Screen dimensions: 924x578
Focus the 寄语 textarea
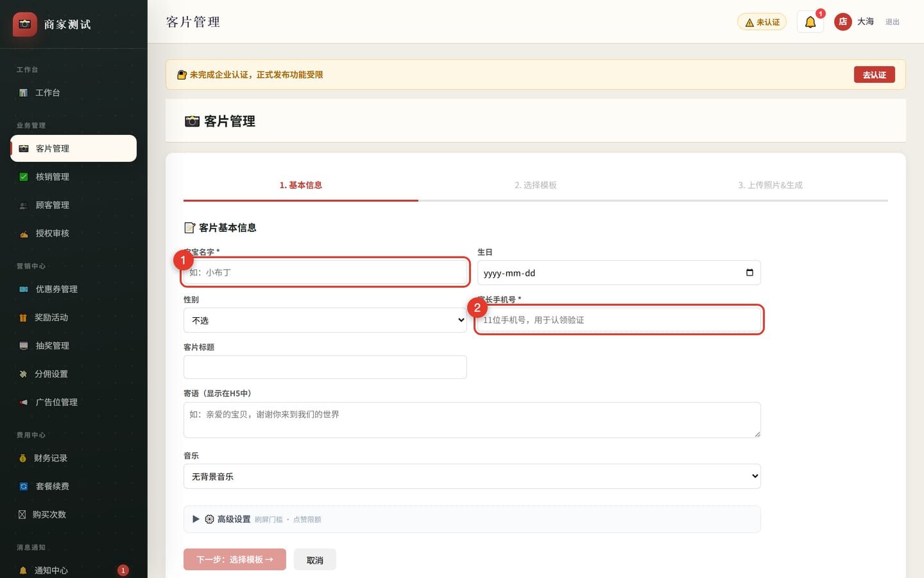click(472, 420)
